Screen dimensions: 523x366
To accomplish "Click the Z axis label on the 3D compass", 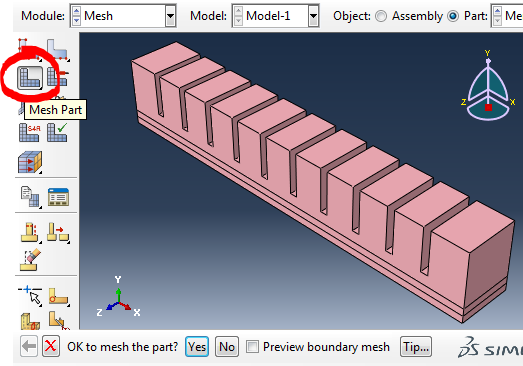I will 463,102.
